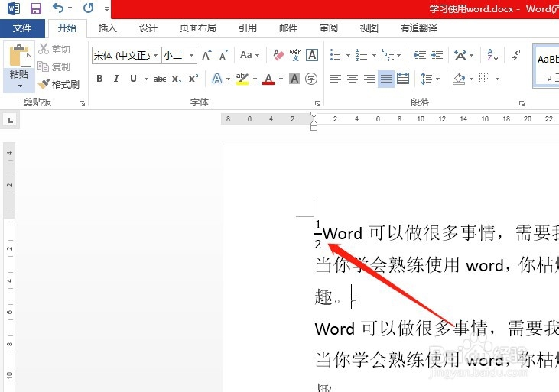Apply bullet list
The image size is (559, 392).
[x=336, y=55]
